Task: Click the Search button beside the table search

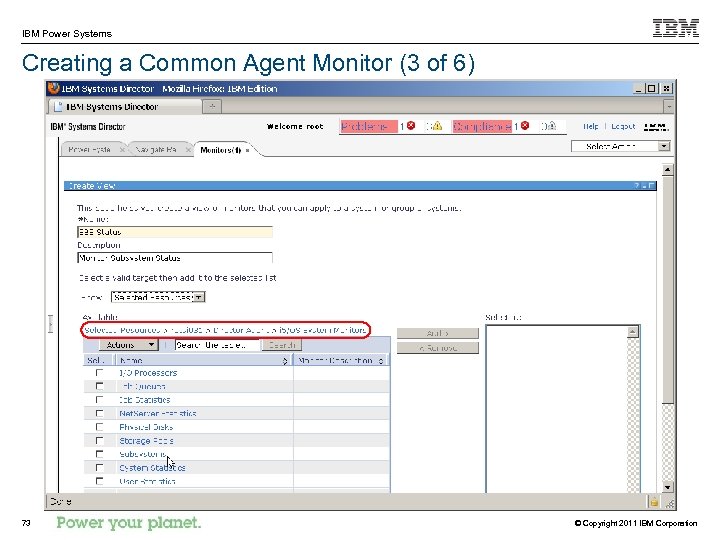Action: pos(282,345)
